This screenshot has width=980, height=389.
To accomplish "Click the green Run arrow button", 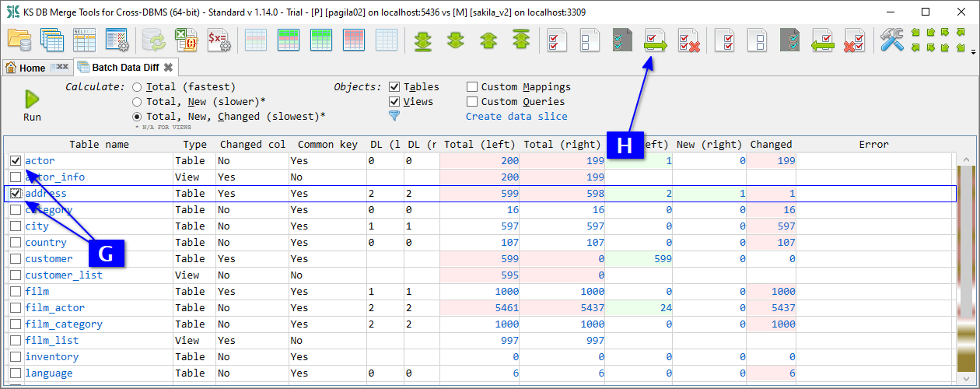I will pyautogui.click(x=32, y=99).
